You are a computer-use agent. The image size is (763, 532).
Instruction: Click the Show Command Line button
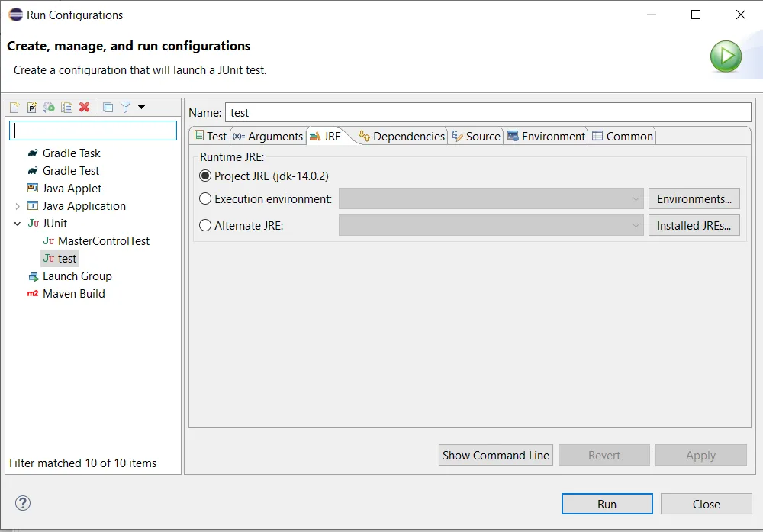point(495,455)
